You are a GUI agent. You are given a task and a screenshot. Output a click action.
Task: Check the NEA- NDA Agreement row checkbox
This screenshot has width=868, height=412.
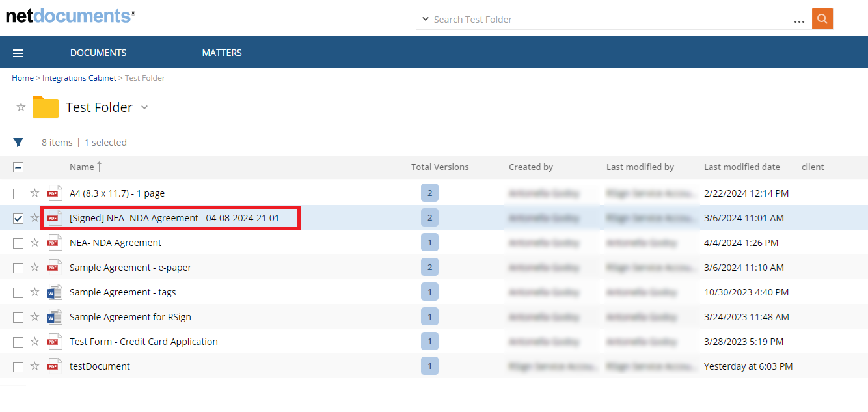(x=18, y=243)
